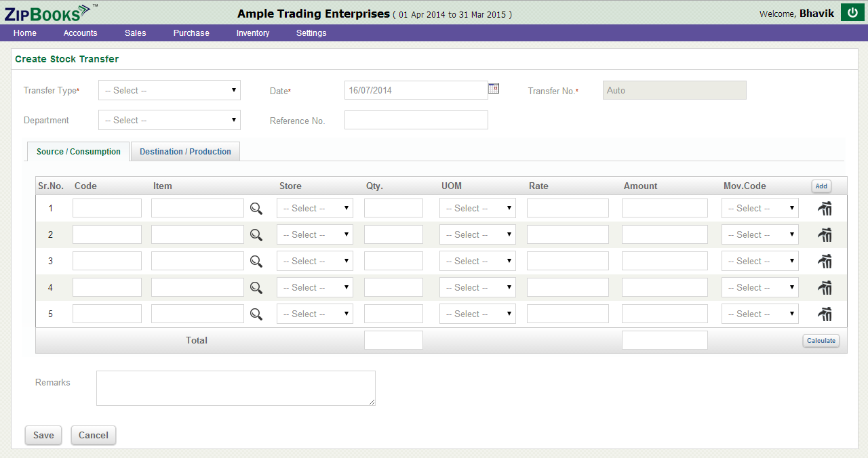Open the date picker calendar icon
868x458 pixels.
click(x=494, y=88)
